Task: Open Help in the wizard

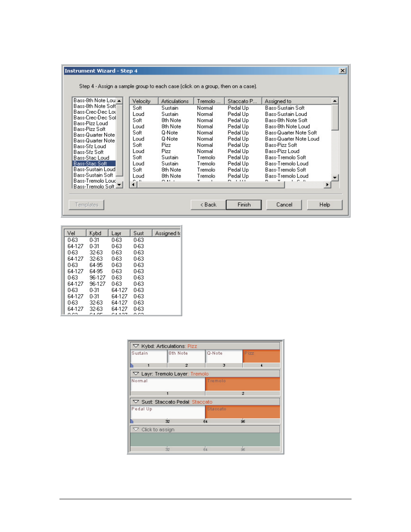Action: point(324,205)
